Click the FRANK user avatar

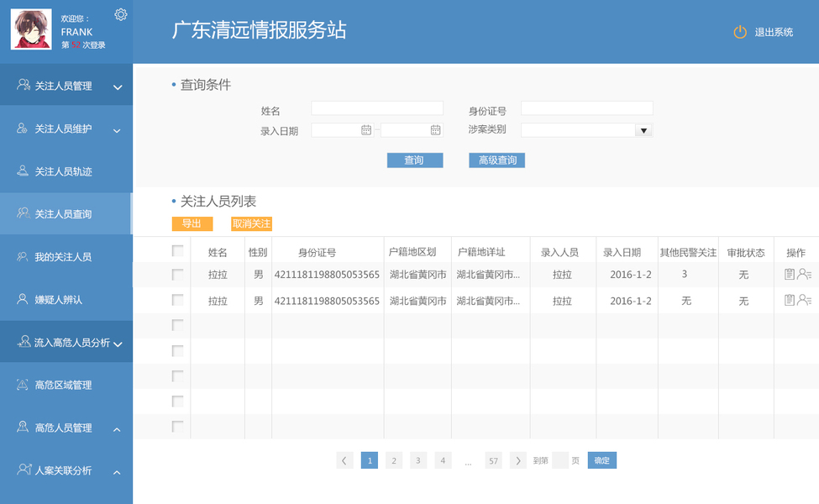click(x=31, y=29)
